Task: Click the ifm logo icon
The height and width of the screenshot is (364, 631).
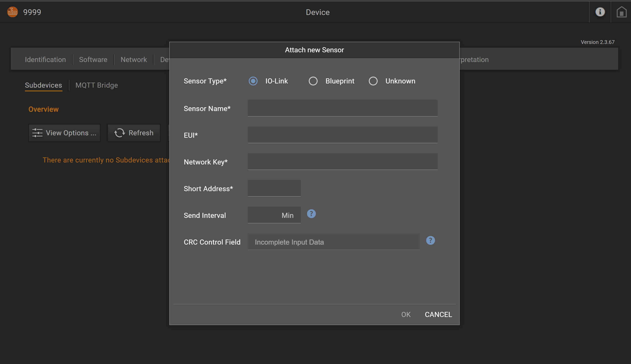Action: click(x=13, y=12)
